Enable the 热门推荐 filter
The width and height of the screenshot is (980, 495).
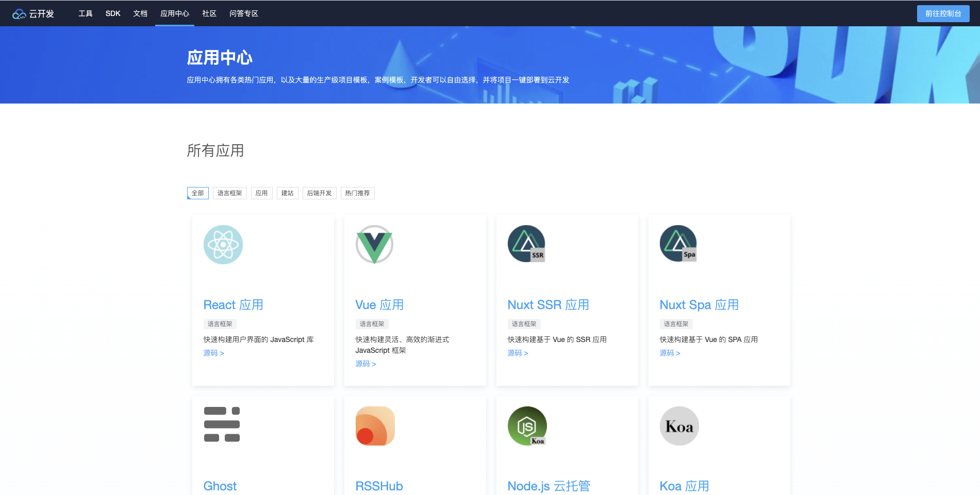pyautogui.click(x=357, y=193)
